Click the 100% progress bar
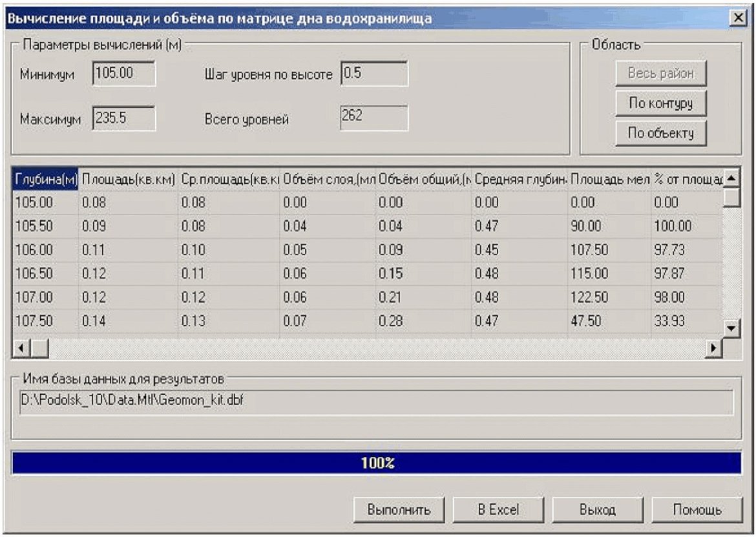Image resolution: width=756 pixels, height=537 pixels. coord(377,463)
